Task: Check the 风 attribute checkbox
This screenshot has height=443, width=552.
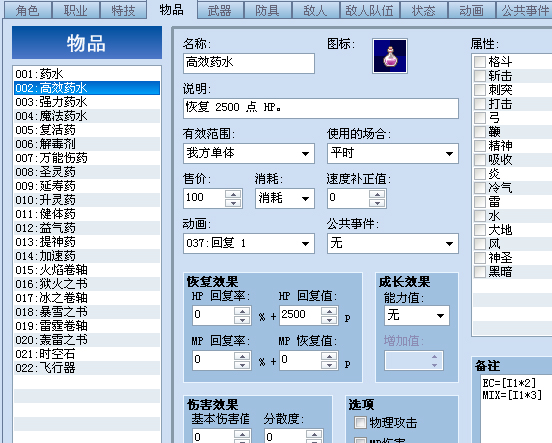Action: coord(479,244)
